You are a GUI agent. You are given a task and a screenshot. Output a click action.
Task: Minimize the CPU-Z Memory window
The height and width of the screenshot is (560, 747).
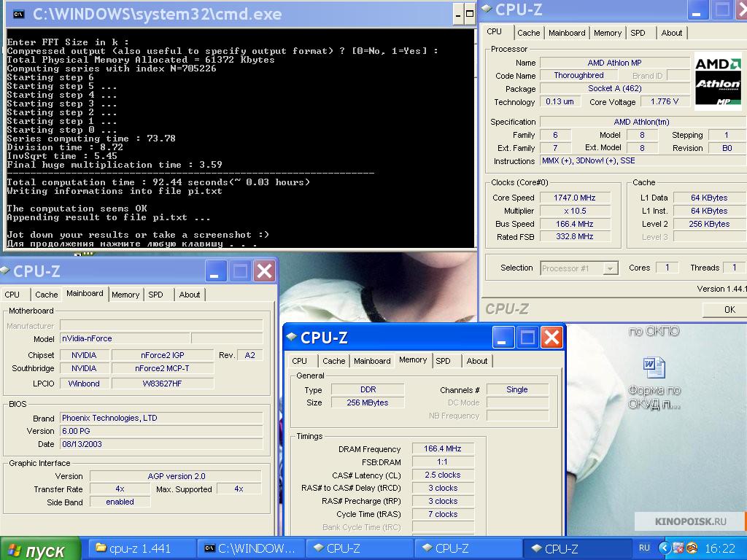[x=503, y=338]
